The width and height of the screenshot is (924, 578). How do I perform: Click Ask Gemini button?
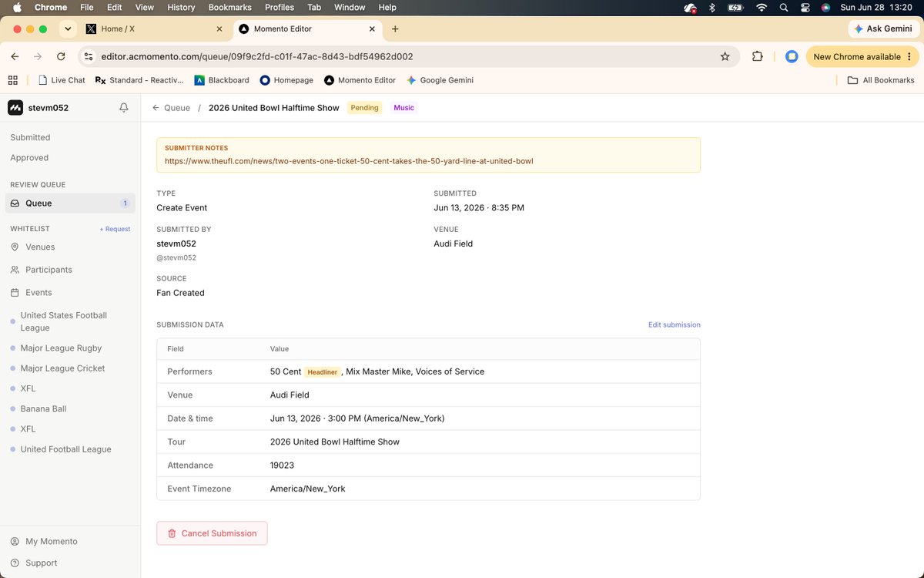click(883, 29)
